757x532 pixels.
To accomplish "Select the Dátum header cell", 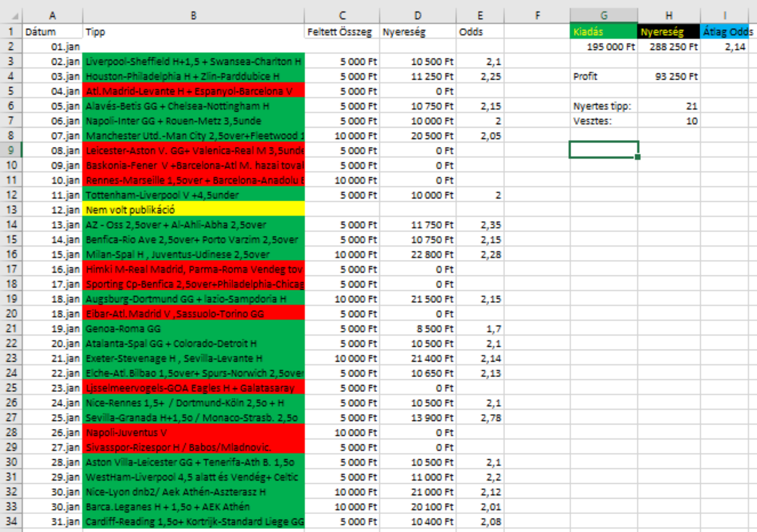I will (x=52, y=32).
